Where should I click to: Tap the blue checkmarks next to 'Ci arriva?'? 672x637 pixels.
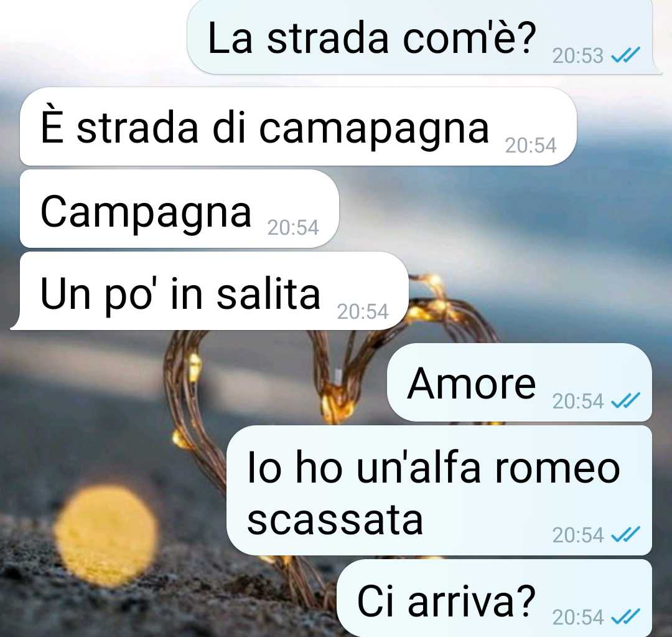click(x=625, y=617)
